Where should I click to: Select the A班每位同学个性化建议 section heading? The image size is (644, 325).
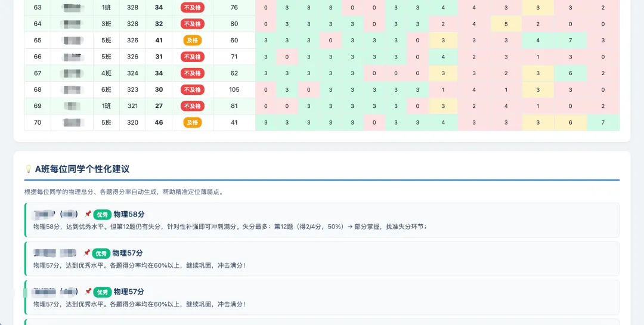click(82, 169)
